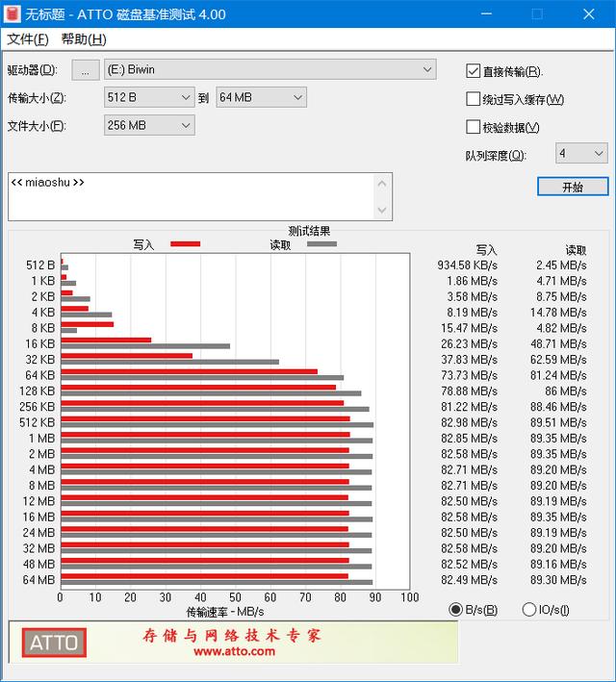Screen dimensions: 616x682
Task: Close the ATTO benchmark window
Action: 589,13
